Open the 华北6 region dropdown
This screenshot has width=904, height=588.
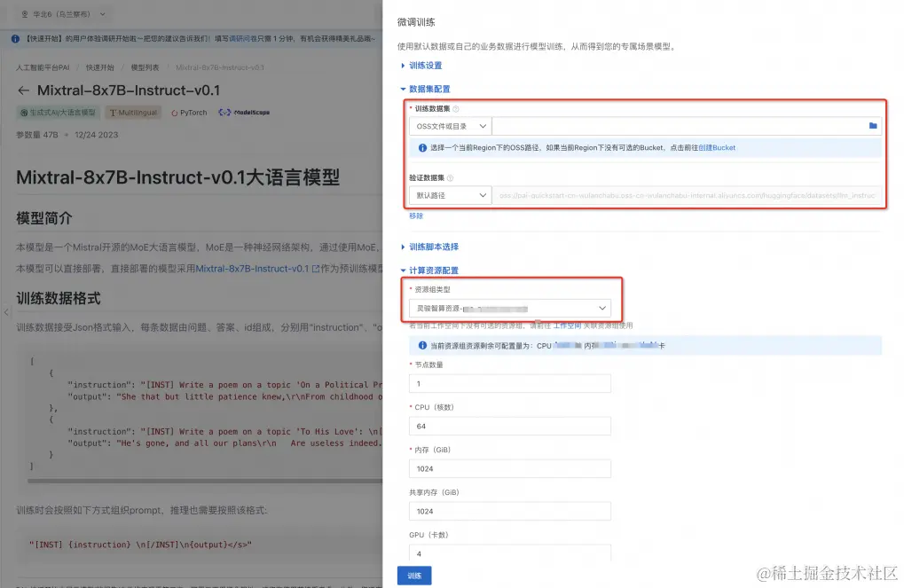[x=63, y=14]
